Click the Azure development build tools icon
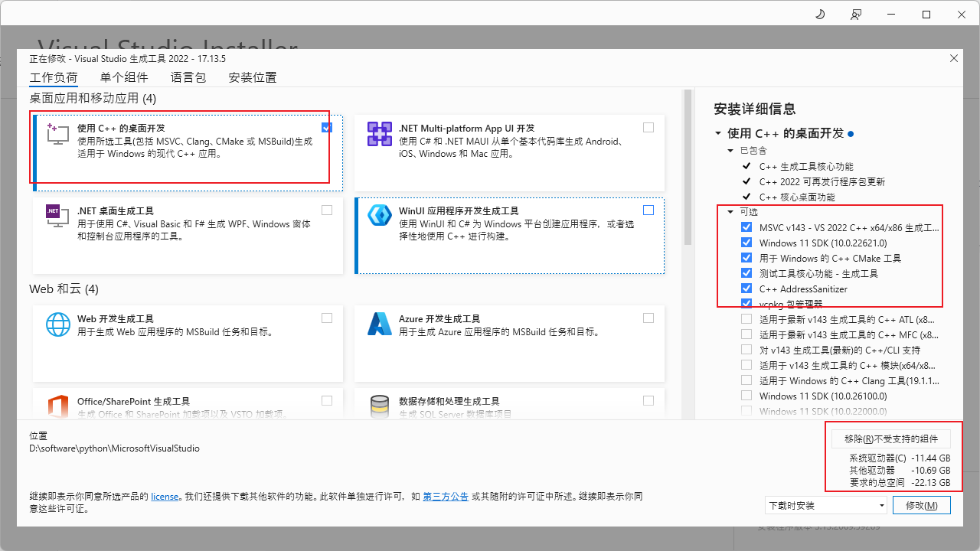This screenshot has height=551, width=980. [x=380, y=324]
